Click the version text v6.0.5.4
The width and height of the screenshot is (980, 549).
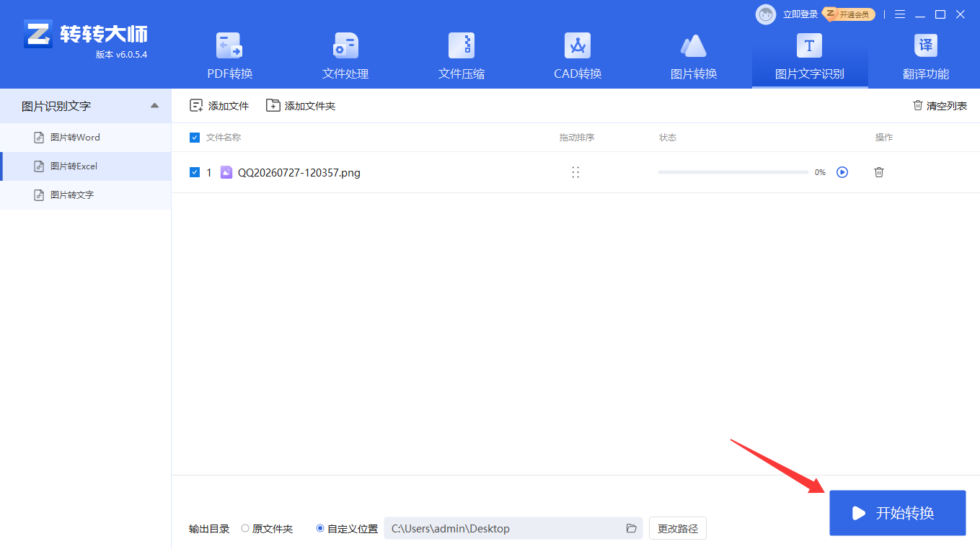point(131,55)
